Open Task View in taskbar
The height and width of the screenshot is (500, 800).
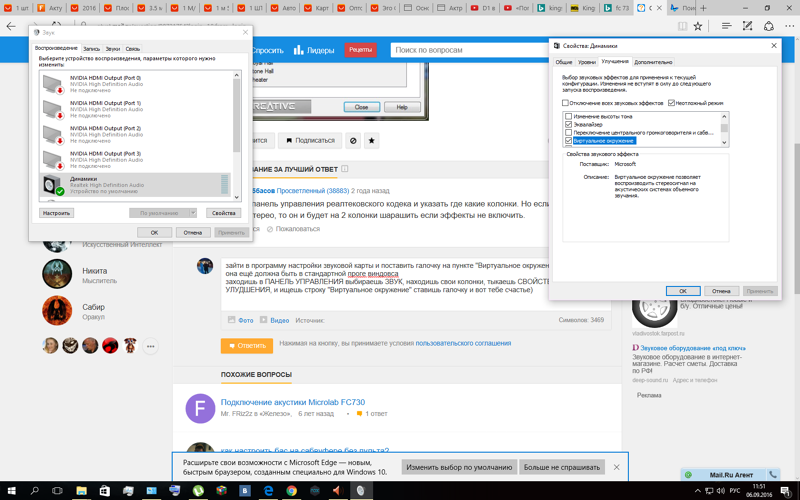point(57,491)
